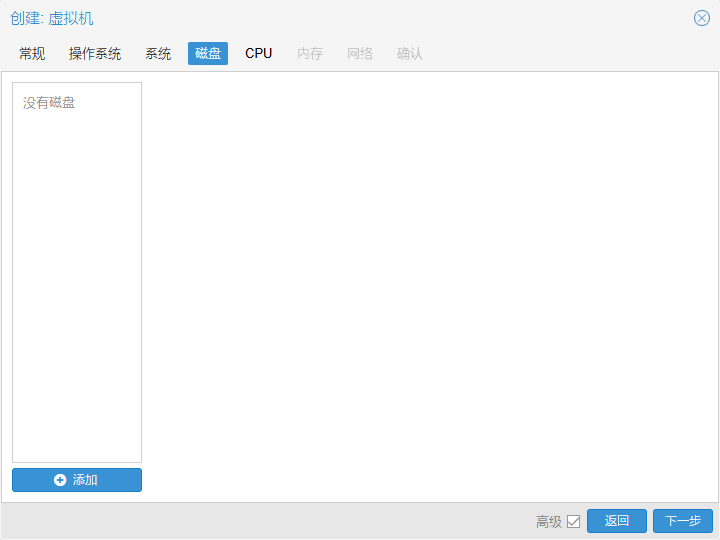Click the plus icon on 添加 button
Screen dimensions: 720x540
tap(60, 480)
